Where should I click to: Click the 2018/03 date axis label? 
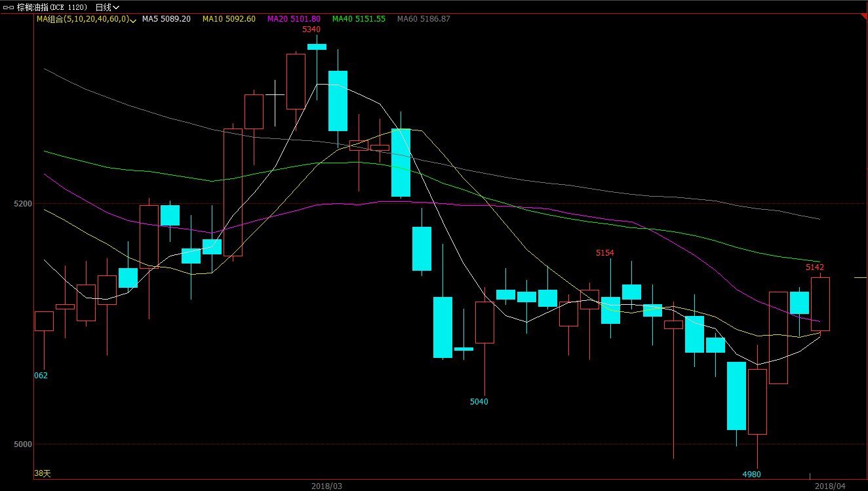pyautogui.click(x=326, y=486)
